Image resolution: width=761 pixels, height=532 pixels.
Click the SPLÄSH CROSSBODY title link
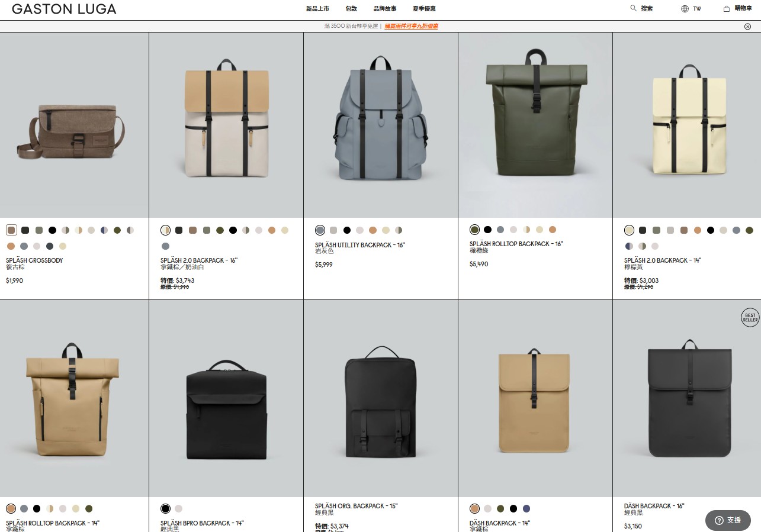(34, 260)
